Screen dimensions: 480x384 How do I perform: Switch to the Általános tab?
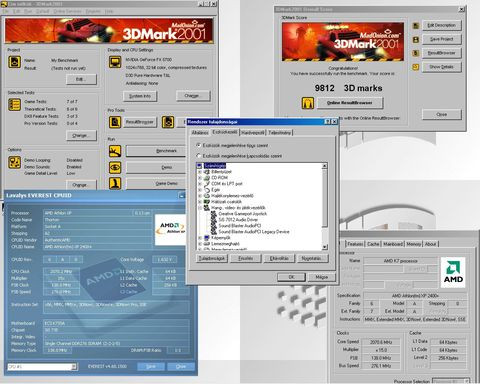click(200, 133)
